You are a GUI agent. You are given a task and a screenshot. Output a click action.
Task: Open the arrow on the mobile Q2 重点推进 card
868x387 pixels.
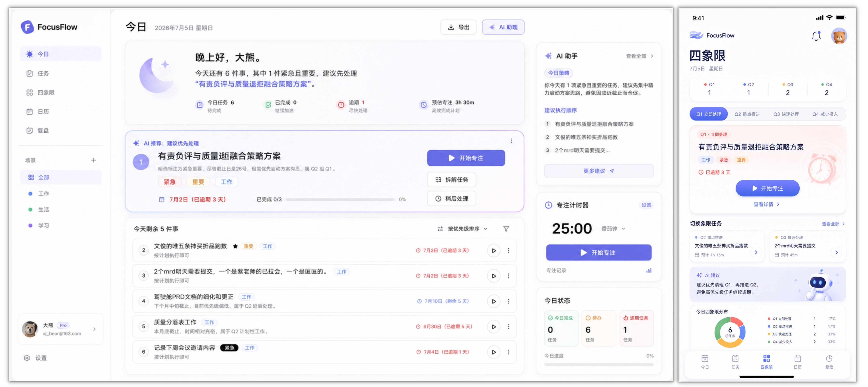tap(756, 252)
